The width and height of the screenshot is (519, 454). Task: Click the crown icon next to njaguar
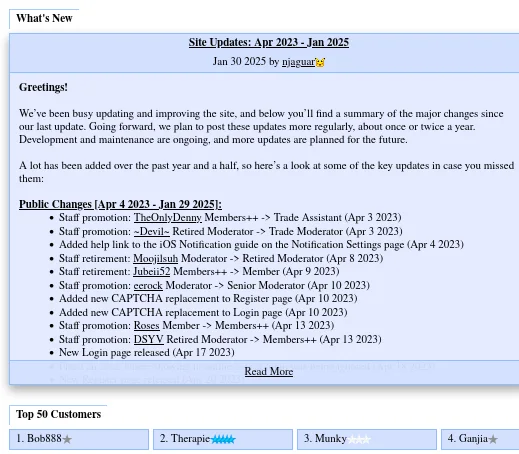coord(320,62)
